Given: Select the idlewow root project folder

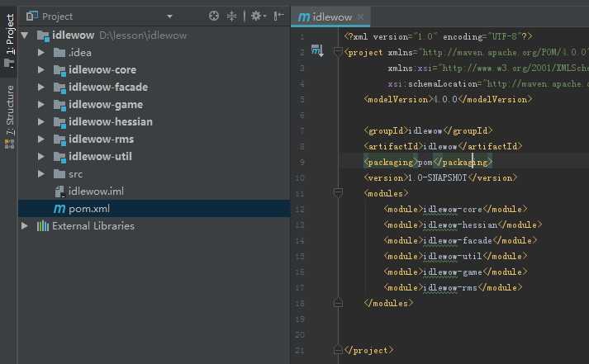Looking at the screenshot, I should [74, 35].
